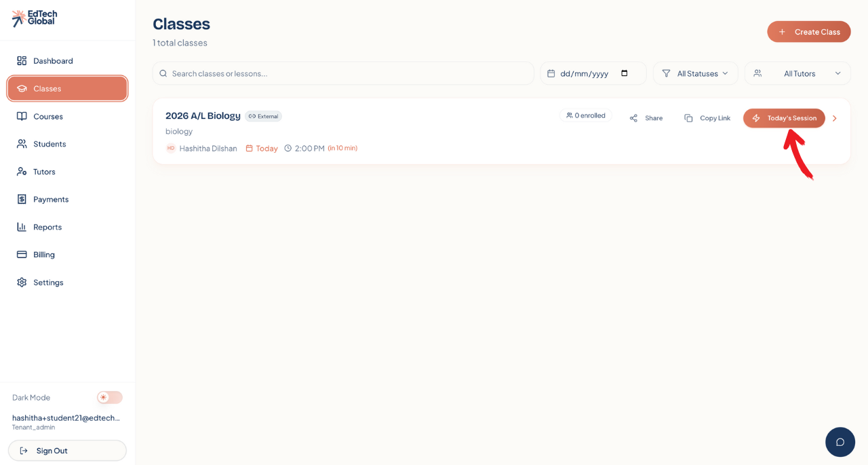Navigate to Payments in sidebar

tap(51, 200)
